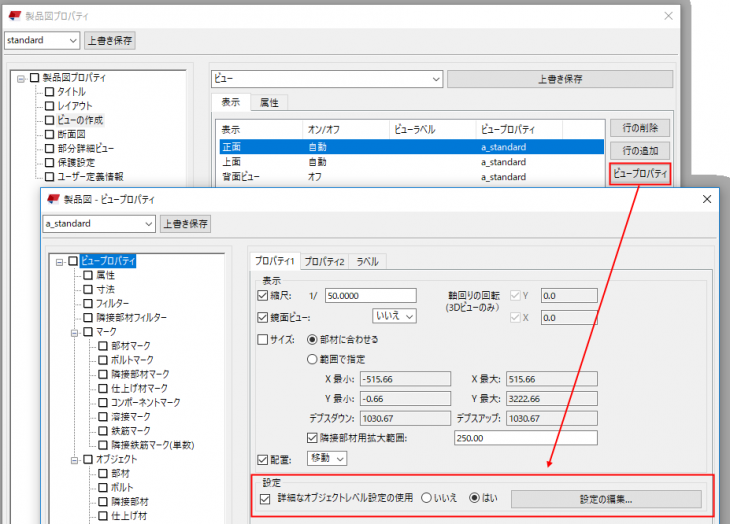Check the サイズ checkbox

tap(263, 339)
